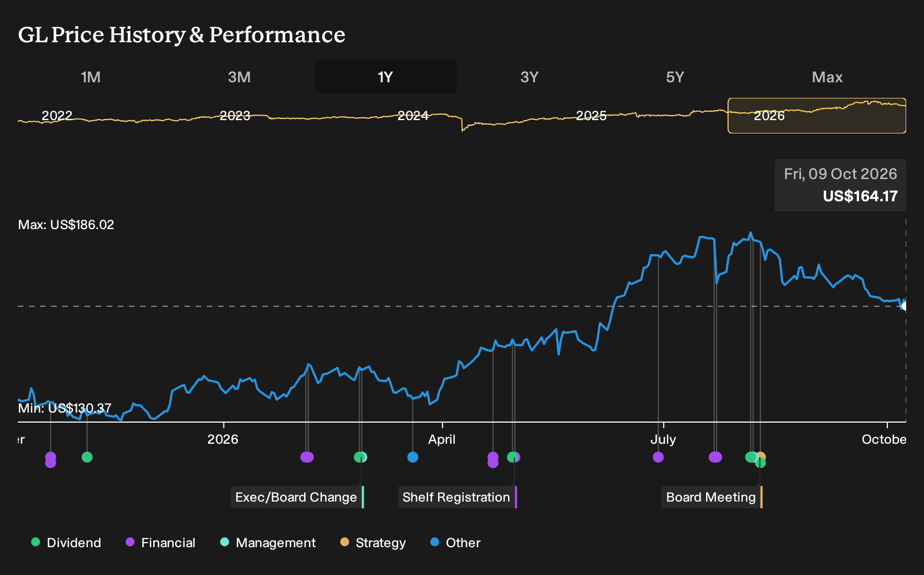The image size is (924, 575).
Task: Toggle the Strategy legend filter
Action: (x=373, y=543)
